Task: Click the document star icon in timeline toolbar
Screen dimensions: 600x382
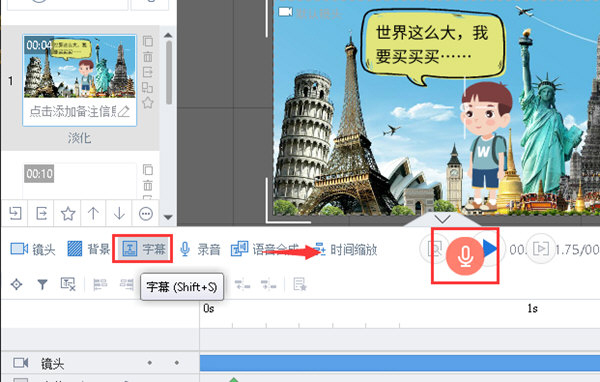Action: point(300,284)
